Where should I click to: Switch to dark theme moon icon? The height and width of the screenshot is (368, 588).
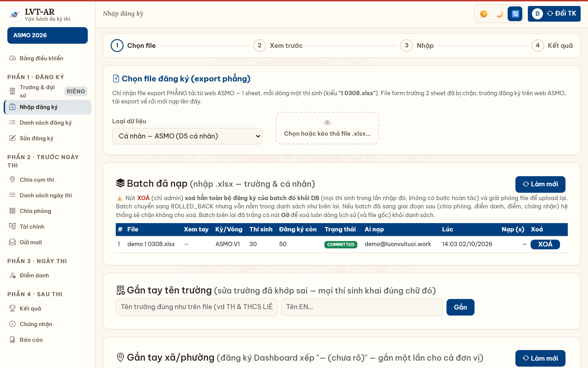point(499,14)
